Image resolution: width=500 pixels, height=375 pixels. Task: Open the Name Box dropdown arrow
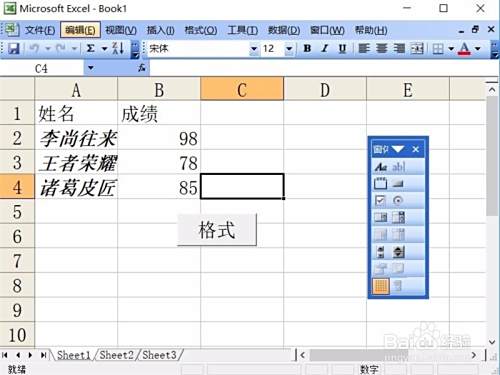(91, 68)
